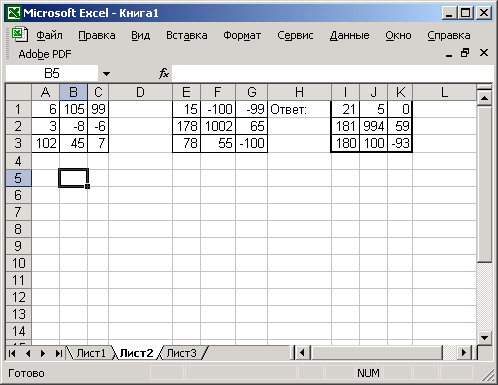Switch to the Лист1 sheet tab
498x385 pixels.
(x=91, y=353)
